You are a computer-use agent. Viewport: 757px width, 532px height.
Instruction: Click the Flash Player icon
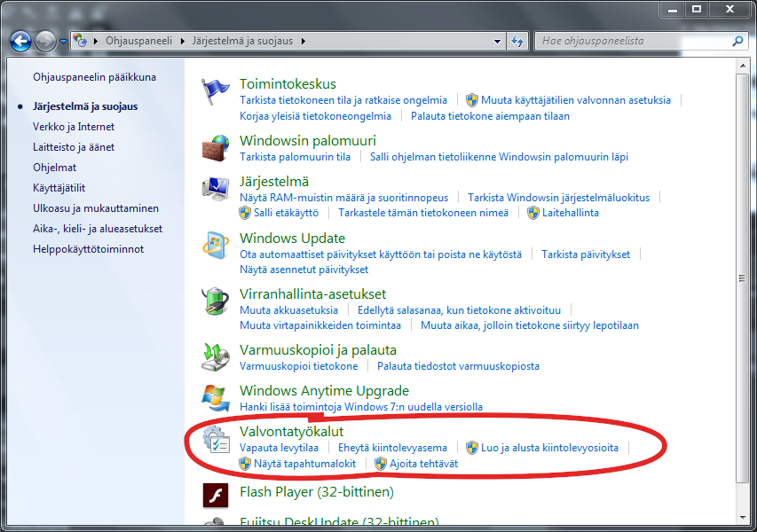click(x=216, y=495)
